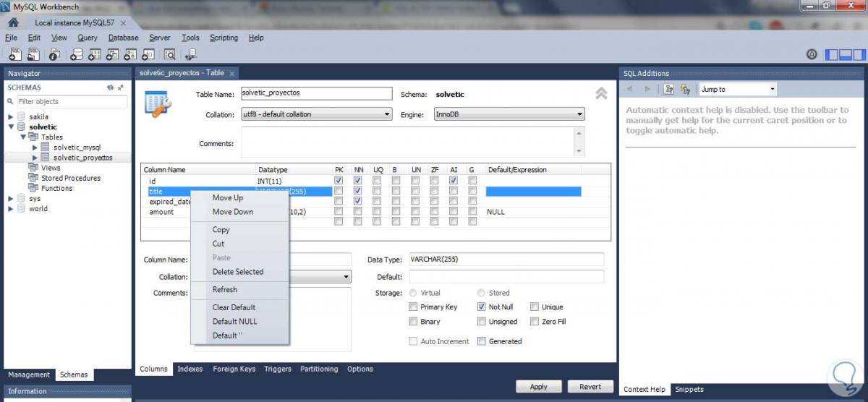Choose Delete Selected in context menu
This screenshot has height=402, width=868.
point(239,272)
